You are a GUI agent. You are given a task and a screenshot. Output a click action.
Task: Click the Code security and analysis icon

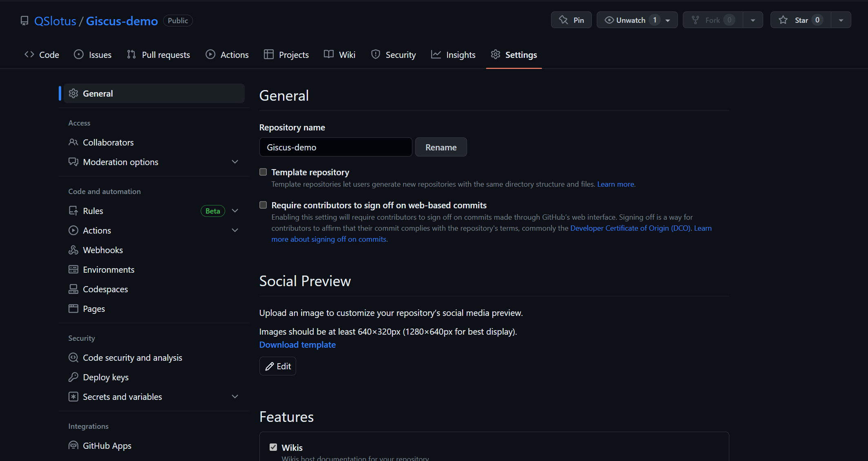click(73, 357)
